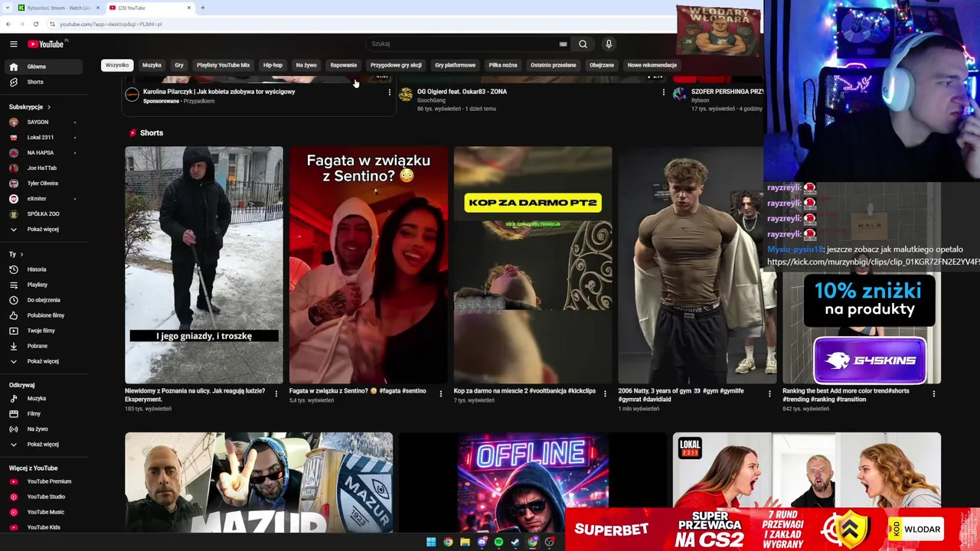Open the Joe HaTTab subscription channel
The image size is (980, 551).
tap(42, 168)
